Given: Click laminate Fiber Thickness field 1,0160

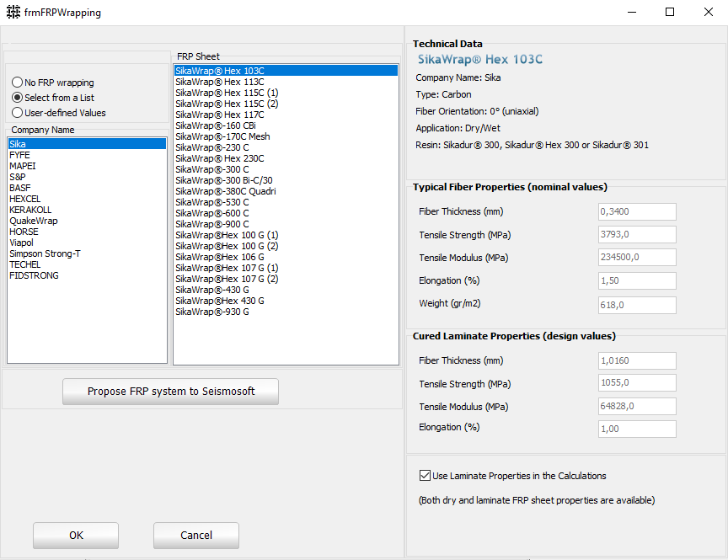Looking at the screenshot, I should pos(637,360).
